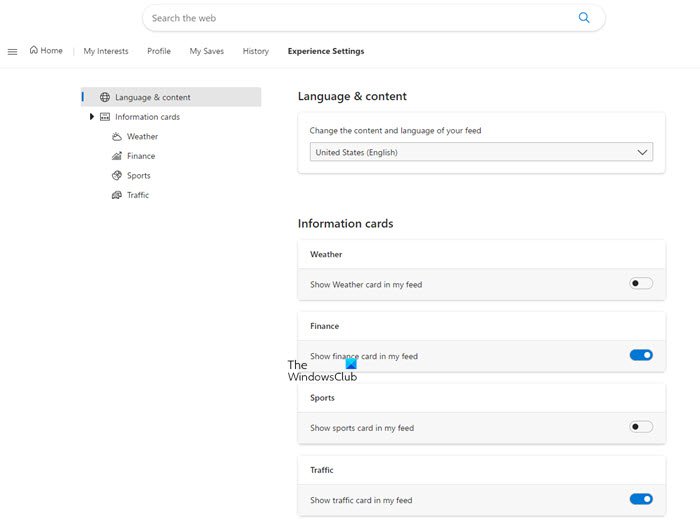
Task: Open the My Interests tab
Action: pyautogui.click(x=106, y=51)
